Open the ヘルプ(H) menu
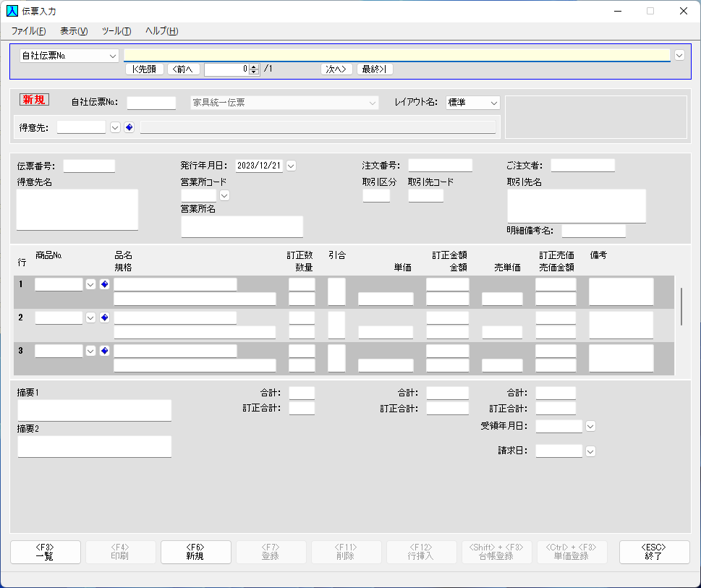This screenshot has height=588, width=701. click(161, 31)
